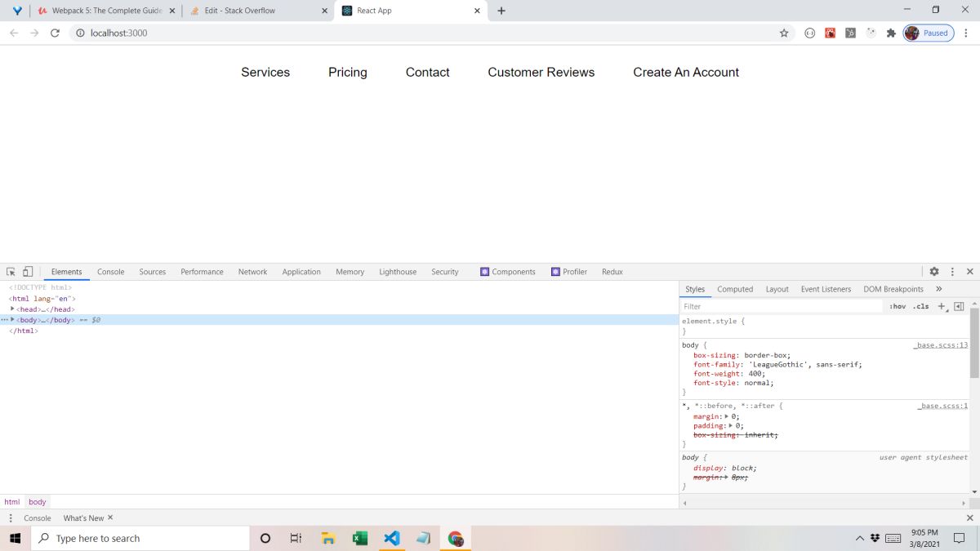Open the Redux tab
This screenshot has height=551, width=980.
[x=612, y=272]
